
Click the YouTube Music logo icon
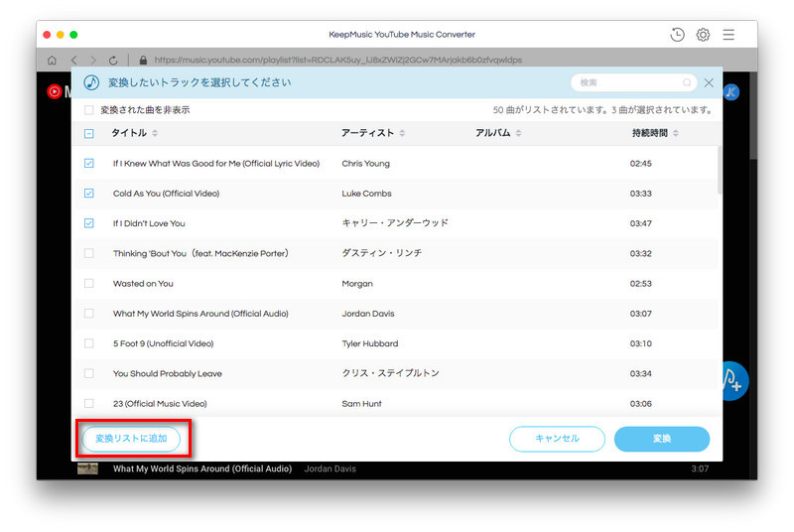tap(55, 91)
